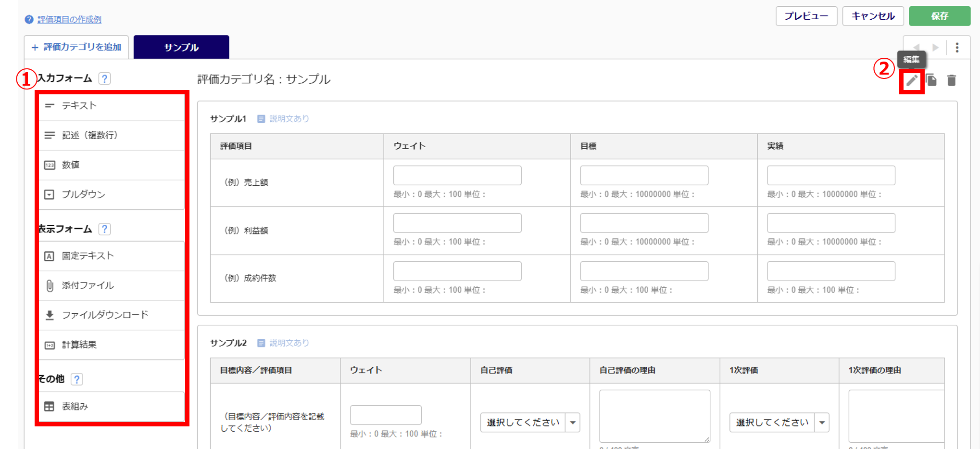Screen dimensions: 980x449
Task: Open the three-dot more options menu
Action: [957, 47]
